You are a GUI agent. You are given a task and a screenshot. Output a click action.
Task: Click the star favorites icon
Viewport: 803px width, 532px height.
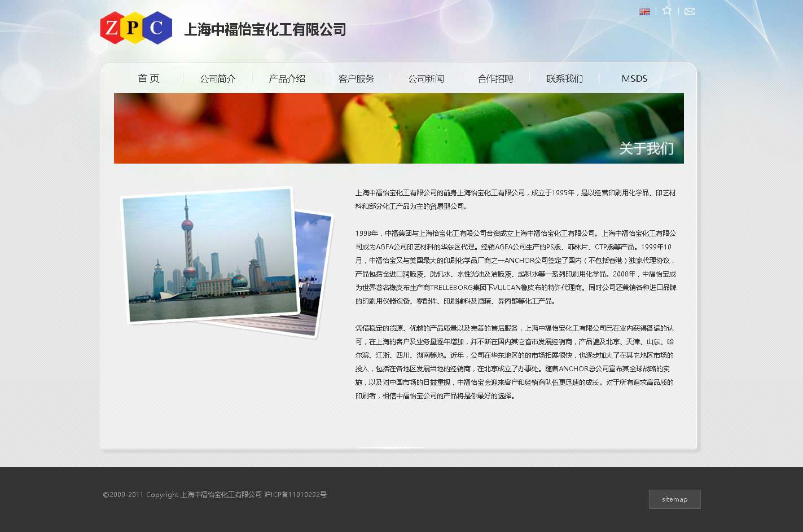tap(667, 11)
